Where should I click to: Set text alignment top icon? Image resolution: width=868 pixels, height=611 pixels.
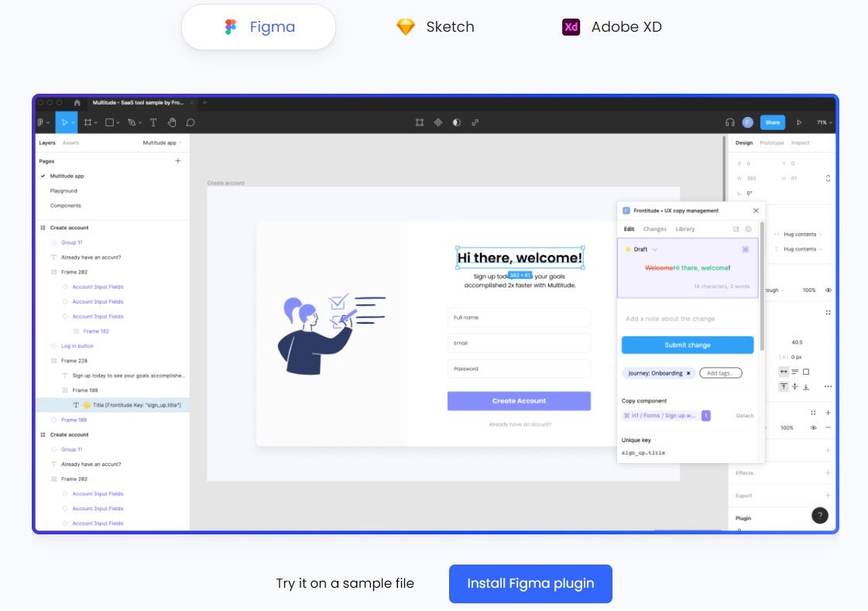(x=784, y=386)
